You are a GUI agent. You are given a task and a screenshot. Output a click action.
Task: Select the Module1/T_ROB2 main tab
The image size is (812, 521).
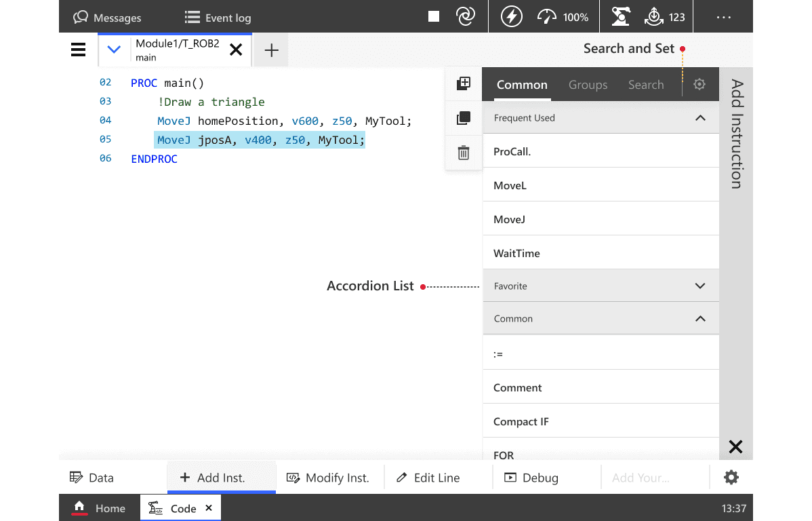click(x=177, y=50)
